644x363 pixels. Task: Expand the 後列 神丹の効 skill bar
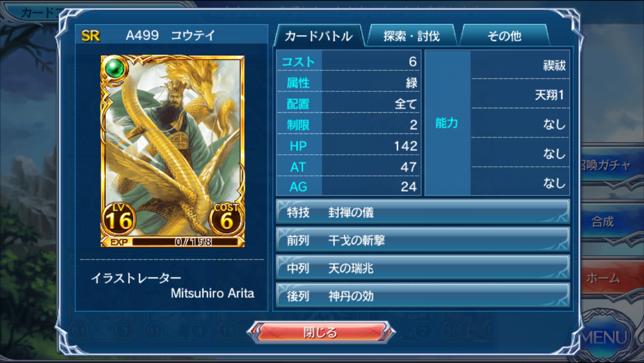coord(423,296)
